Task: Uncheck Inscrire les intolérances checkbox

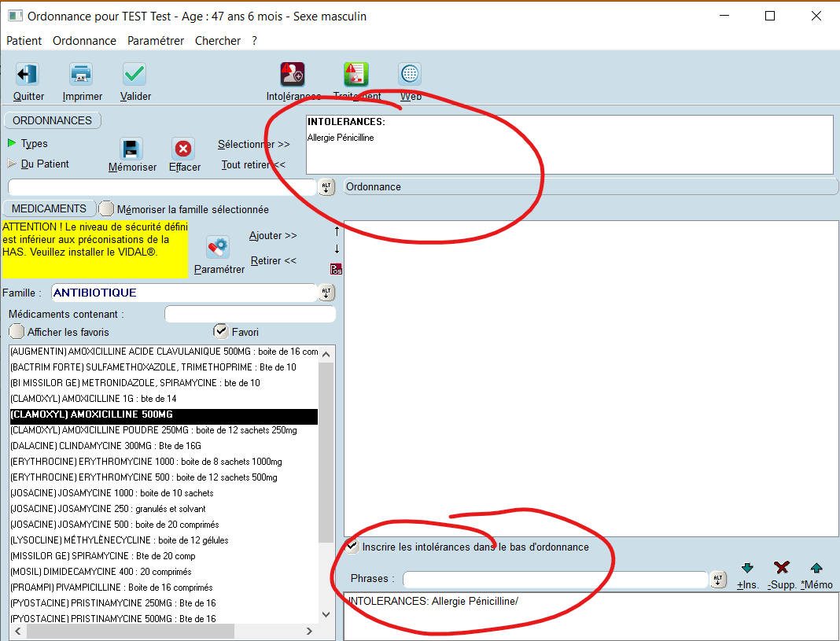Action: tap(353, 547)
